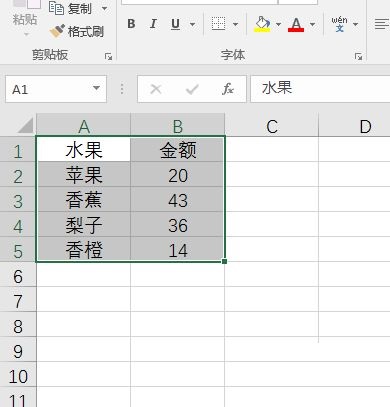Screen dimensions: 390x407
Task: Select column B header
Action: [x=178, y=126]
